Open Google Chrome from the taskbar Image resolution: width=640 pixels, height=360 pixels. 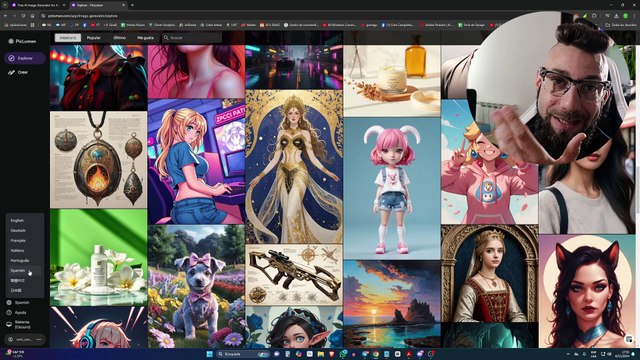[x=376, y=354]
